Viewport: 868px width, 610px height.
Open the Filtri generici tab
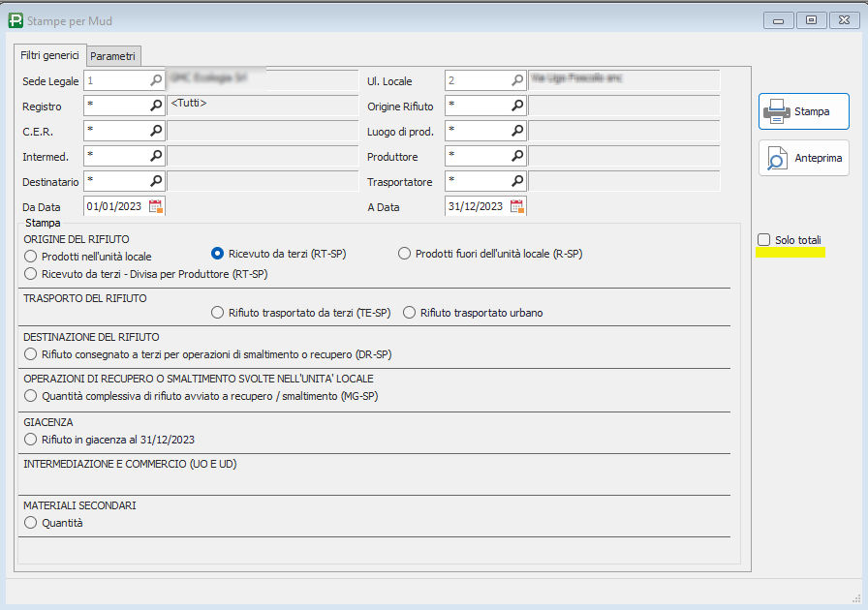tap(49, 55)
